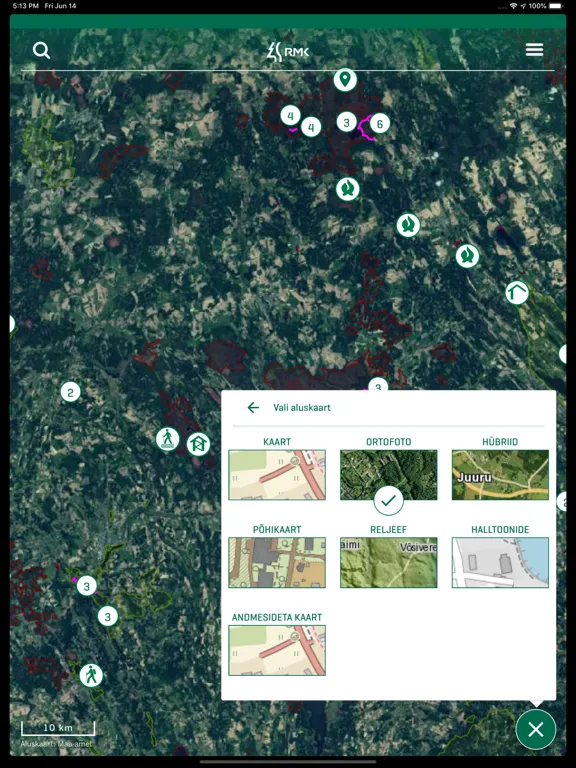The height and width of the screenshot is (768, 576).
Task: Tap the campfire marker below the bog area
Action: coord(348,189)
